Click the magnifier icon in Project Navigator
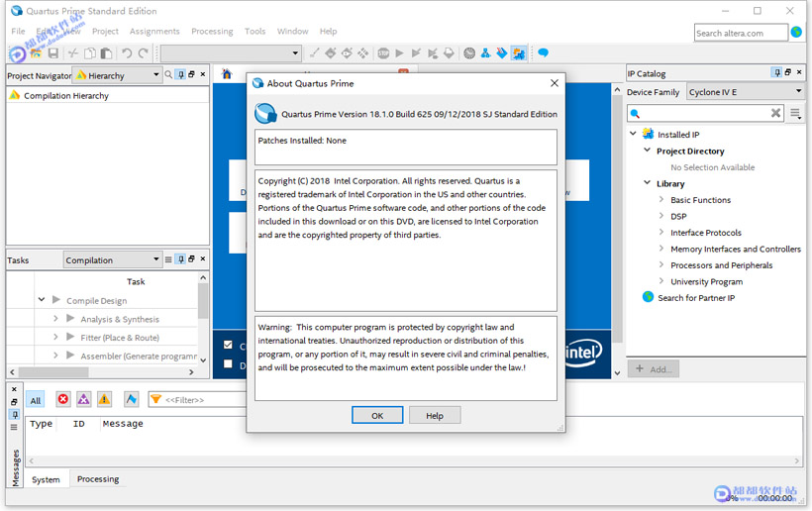 pos(168,74)
